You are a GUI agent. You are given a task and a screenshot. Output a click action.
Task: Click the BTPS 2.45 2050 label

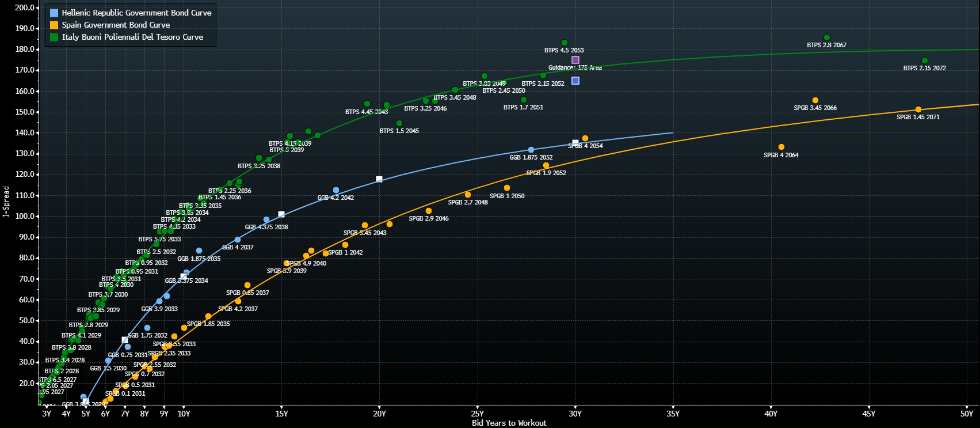504,90
